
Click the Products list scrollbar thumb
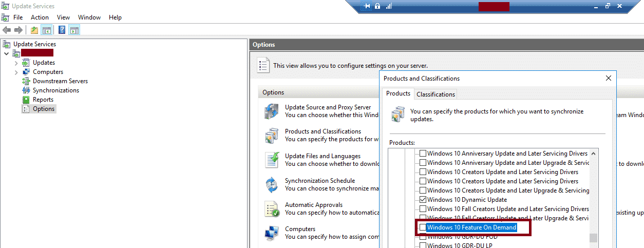coord(594,238)
